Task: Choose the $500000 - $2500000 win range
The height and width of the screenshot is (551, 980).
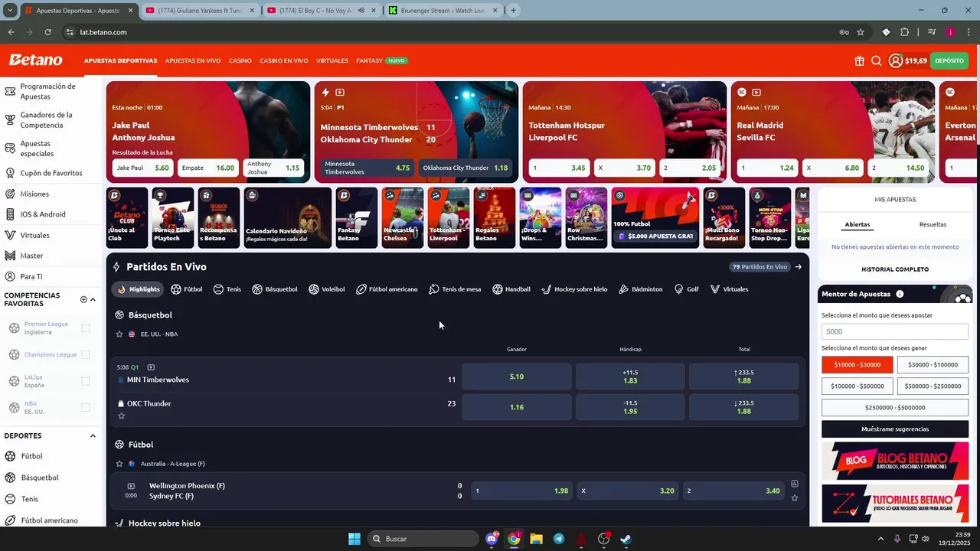Action: coord(933,386)
